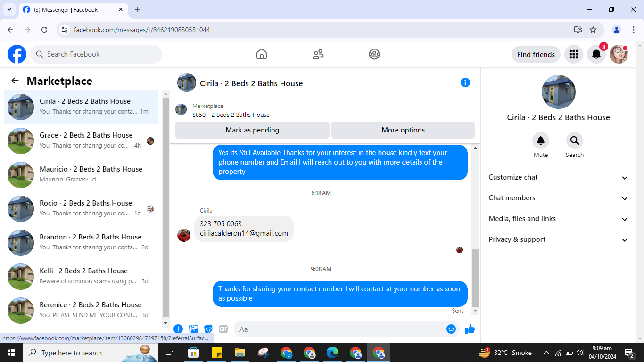
Task: Click the phone number 323 705 0063
Action: click(x=221, y=224)
